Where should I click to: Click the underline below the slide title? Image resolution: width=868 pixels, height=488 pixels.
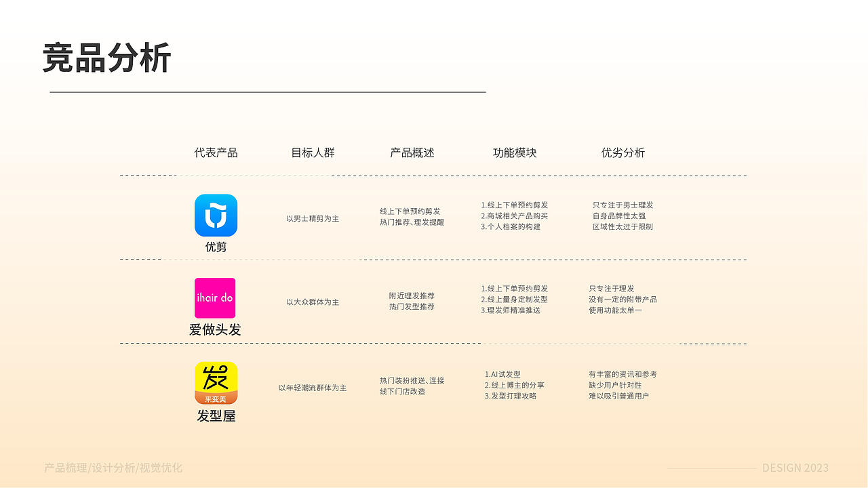tap(264, 90)
